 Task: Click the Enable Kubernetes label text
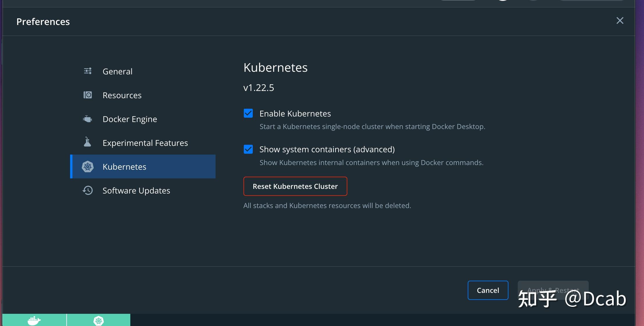coord(295,114)
